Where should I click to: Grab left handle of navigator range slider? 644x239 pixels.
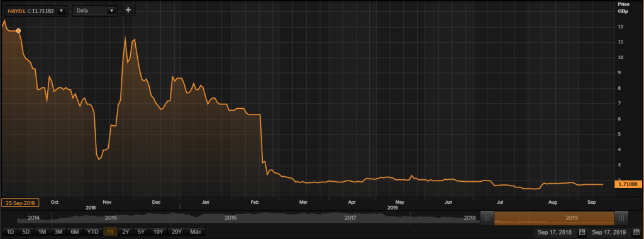pos(487,218)
